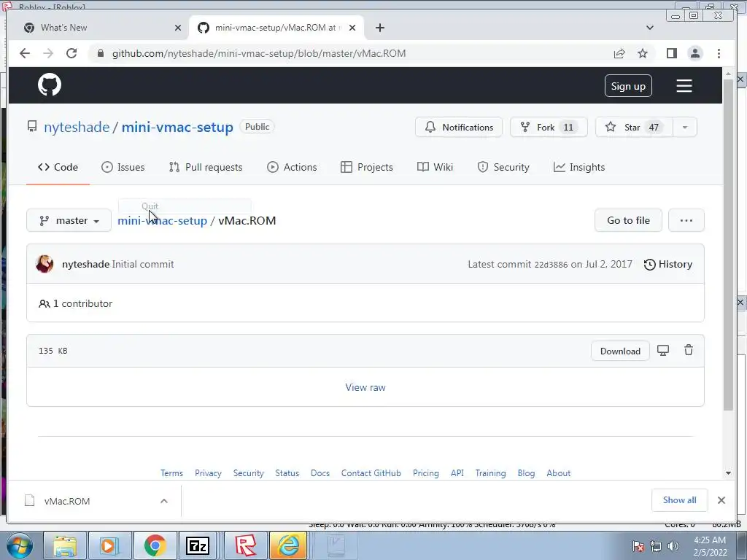The width and height of the screenshot is (747, 560).
Task: Open the Chrome side panel icon
Action: [x=672, y=53]
